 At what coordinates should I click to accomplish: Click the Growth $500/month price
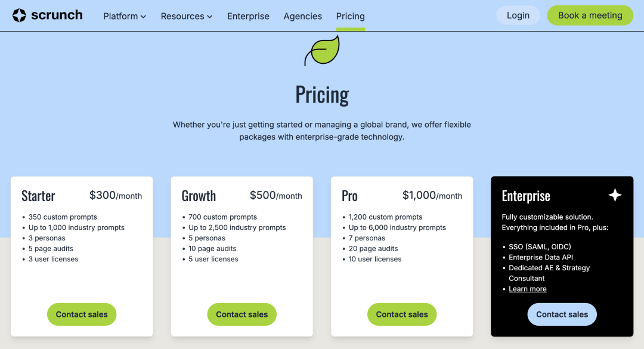tap(276, 195)
